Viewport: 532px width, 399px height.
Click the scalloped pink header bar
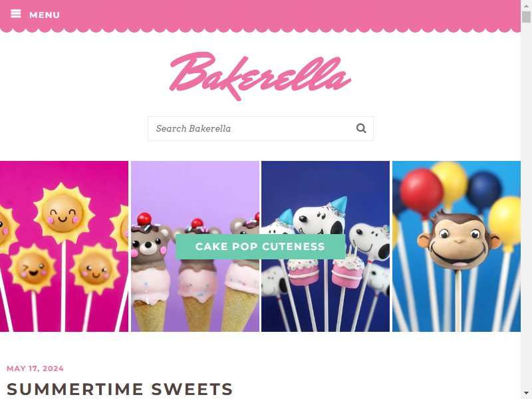(260, 16)
